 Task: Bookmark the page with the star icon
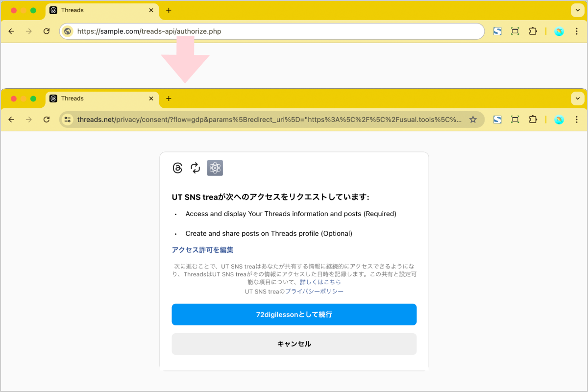[473, 120]
